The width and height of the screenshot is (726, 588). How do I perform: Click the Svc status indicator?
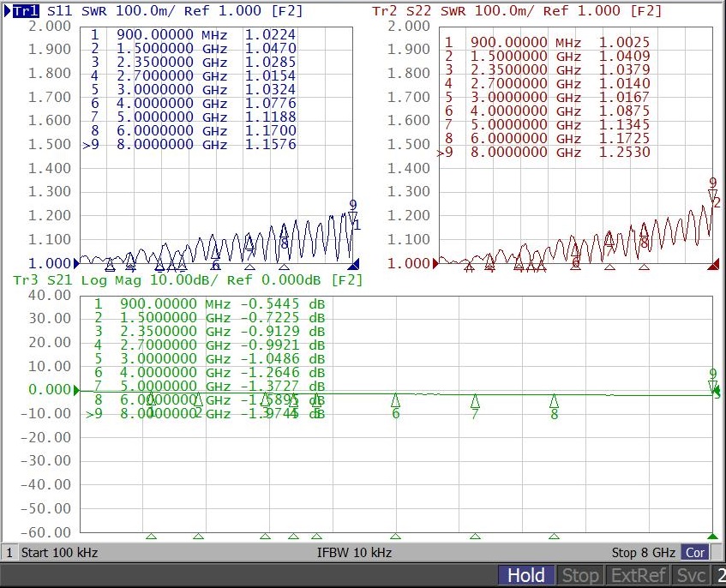tap(691, 575)
